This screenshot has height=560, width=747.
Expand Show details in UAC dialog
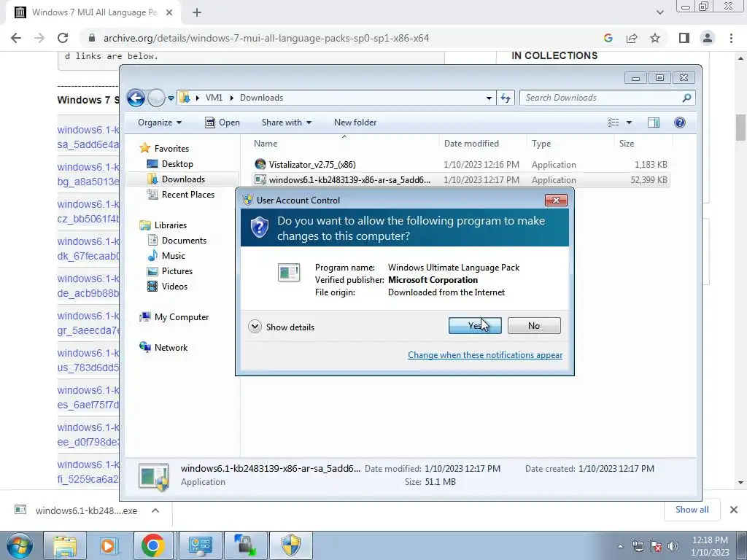(282, 327)
